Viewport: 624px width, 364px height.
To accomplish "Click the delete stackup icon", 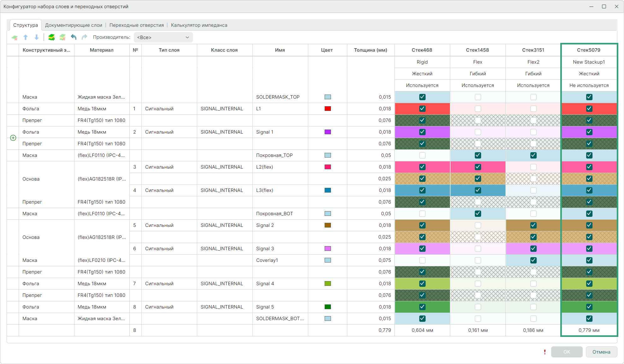I will point(62,38).
